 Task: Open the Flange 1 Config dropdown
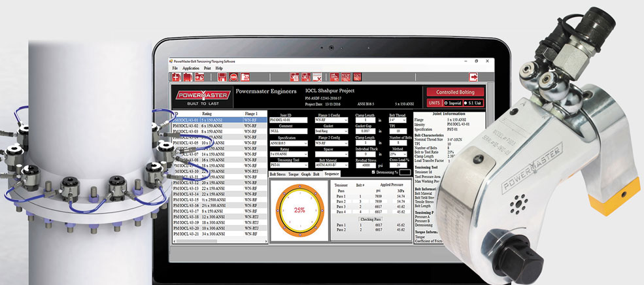pyautogui.click(x=331, y=120)
